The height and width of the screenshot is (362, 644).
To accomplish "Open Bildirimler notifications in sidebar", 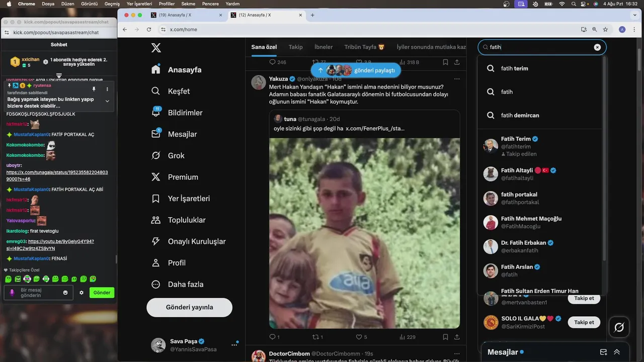I will click(x=177, y=113).
